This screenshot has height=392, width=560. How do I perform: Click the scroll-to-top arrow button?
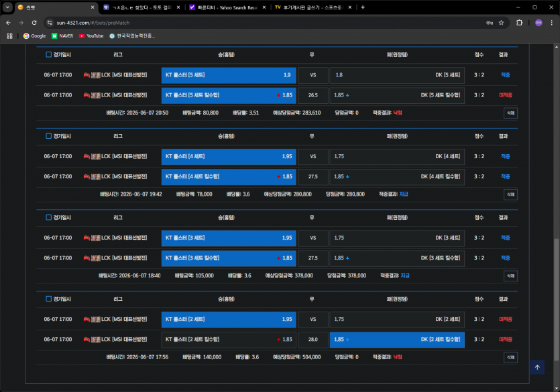click(x=537, y=367)
